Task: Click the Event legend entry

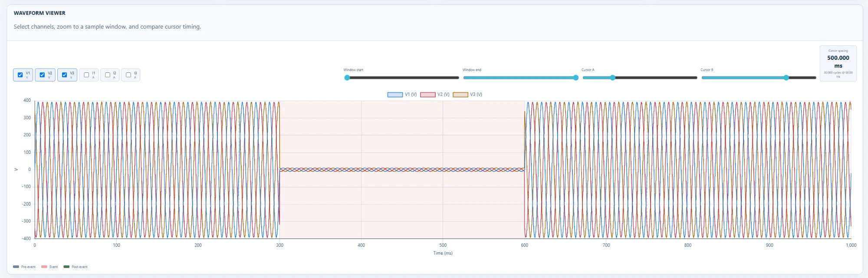Action: coord(49,267)
